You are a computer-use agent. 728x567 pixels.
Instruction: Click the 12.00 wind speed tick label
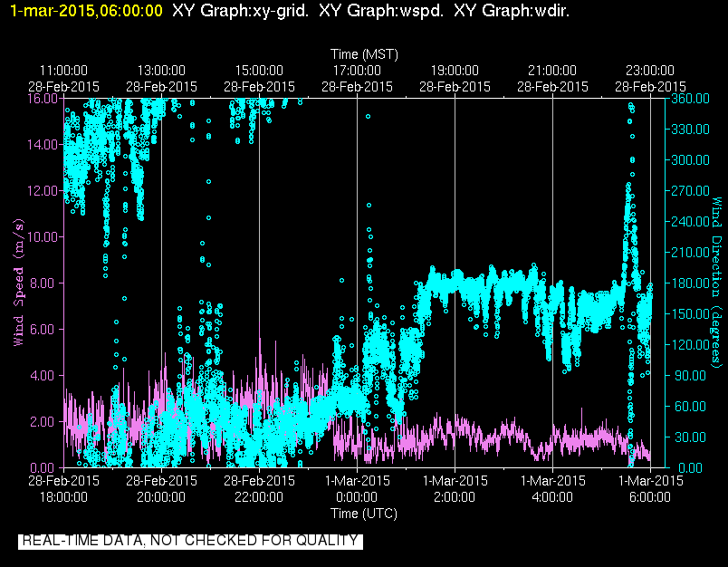tap(43, 191)
